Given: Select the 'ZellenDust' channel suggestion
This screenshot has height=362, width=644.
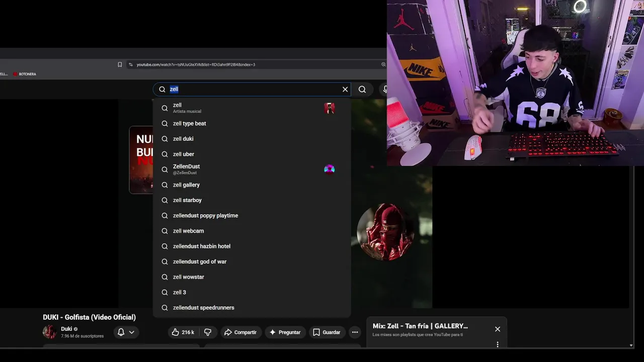Looking at the screenshot, I should pyautogui.click(x=252, y=169).
